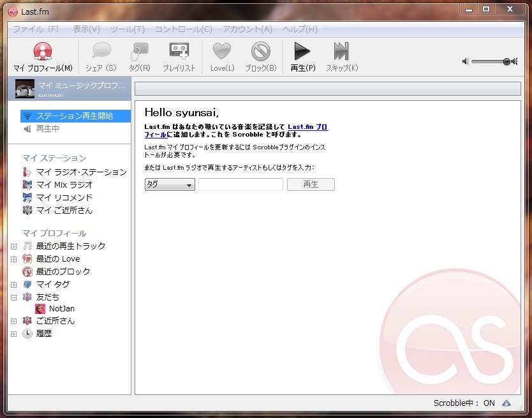Select ステーション再生開始 in sidebar

(75, 116)
